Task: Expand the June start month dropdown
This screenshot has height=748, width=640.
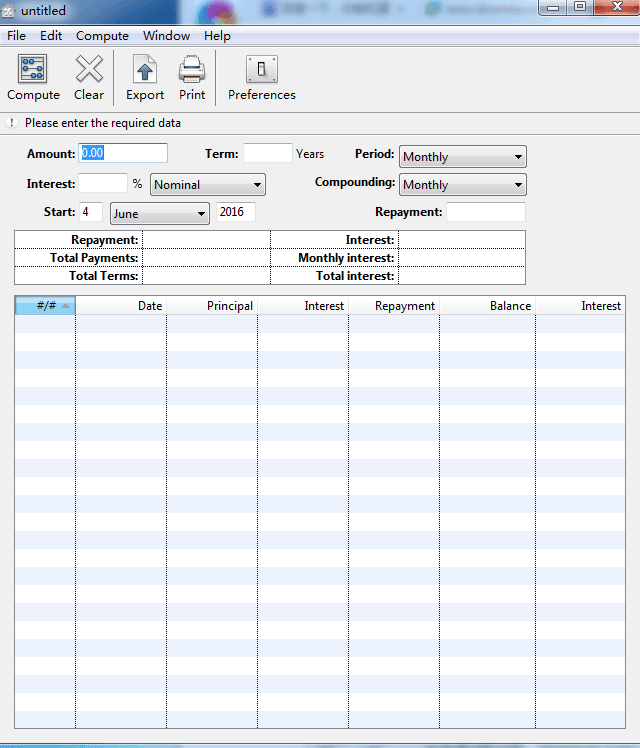Action: tap(159, 213)
